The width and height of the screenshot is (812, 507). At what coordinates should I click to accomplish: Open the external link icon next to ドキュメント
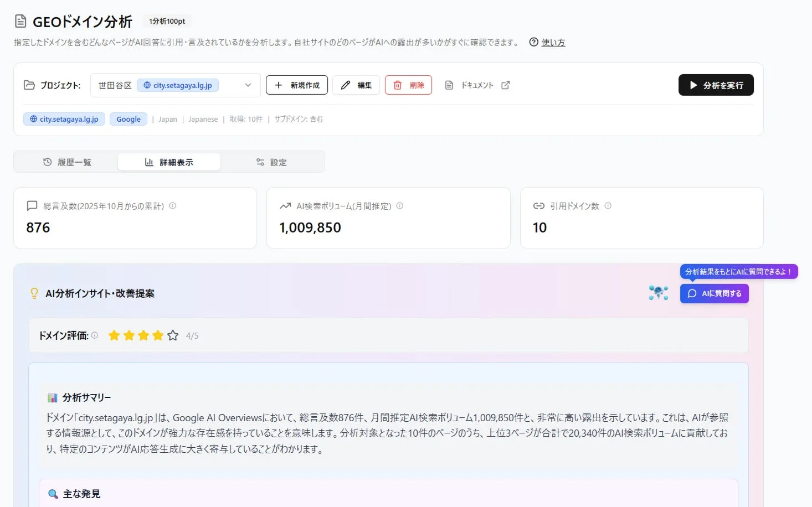[x=505, y=85]
